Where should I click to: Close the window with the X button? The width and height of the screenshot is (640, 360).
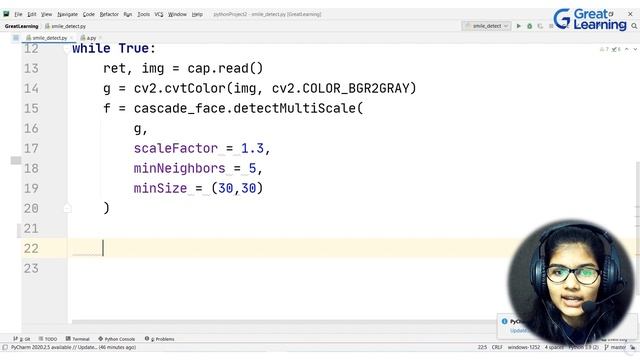point(630,14)
